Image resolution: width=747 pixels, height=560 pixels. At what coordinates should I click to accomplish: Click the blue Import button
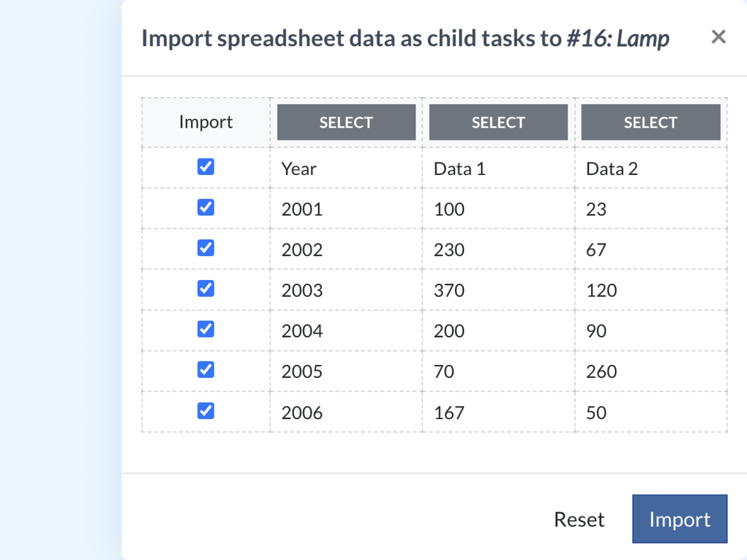[x=679, y=519]
